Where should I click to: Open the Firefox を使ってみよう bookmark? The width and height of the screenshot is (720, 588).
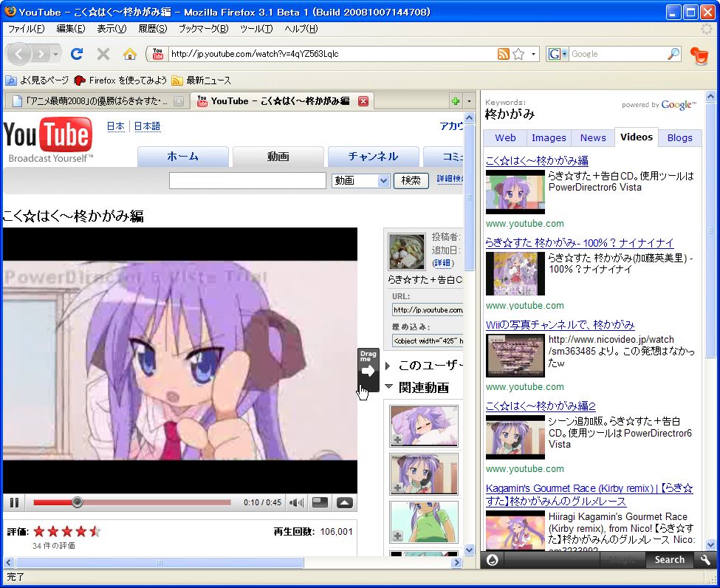click(x=120, y=81)
